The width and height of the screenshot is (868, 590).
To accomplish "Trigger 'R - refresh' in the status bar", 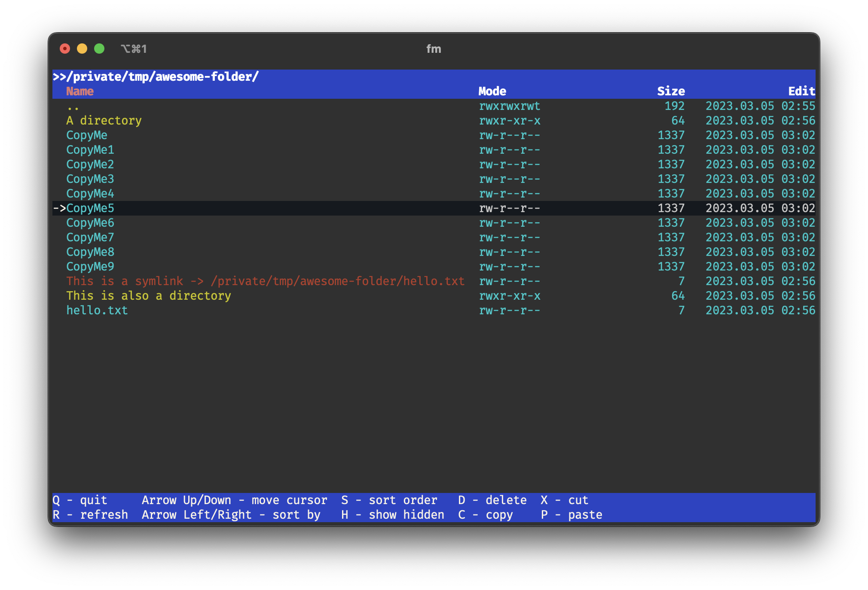I will (91, 514).
